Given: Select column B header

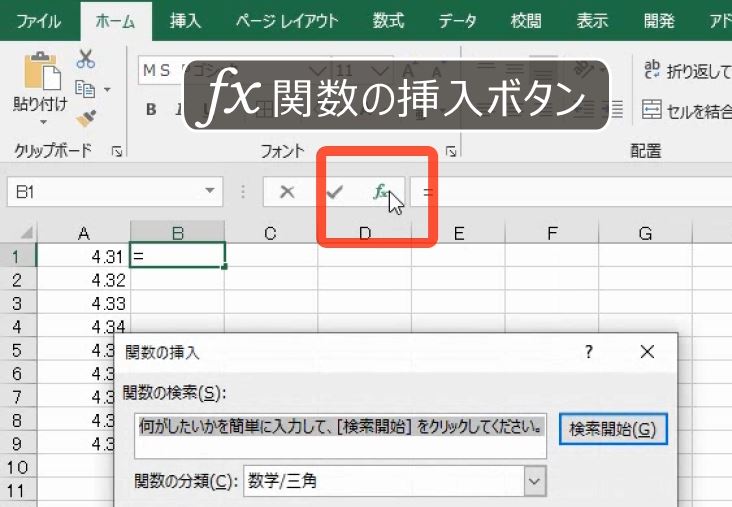Looking at the screenshot, I should [x=177, y=232].
